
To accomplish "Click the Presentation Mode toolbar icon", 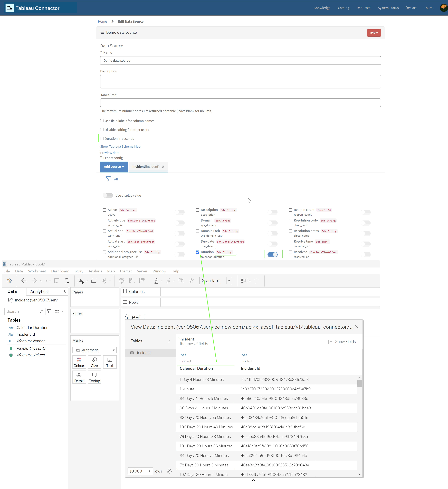I will tap(257, 281).
